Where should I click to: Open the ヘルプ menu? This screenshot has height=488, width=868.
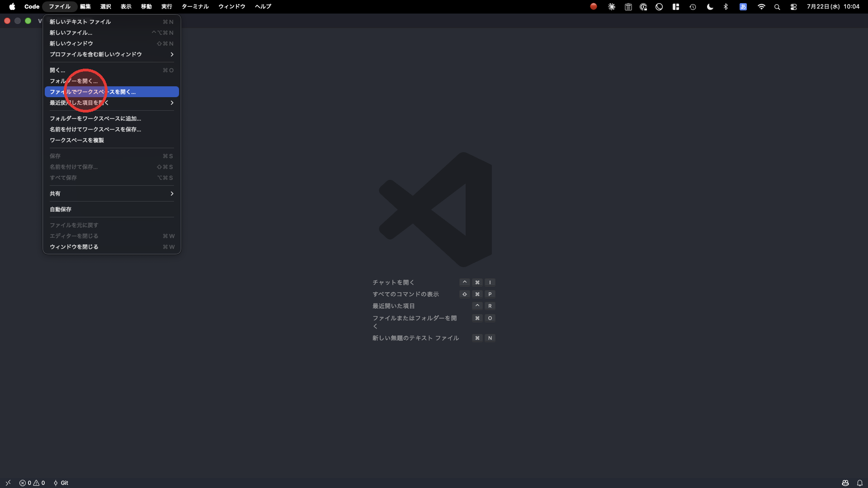click(263, 6)
